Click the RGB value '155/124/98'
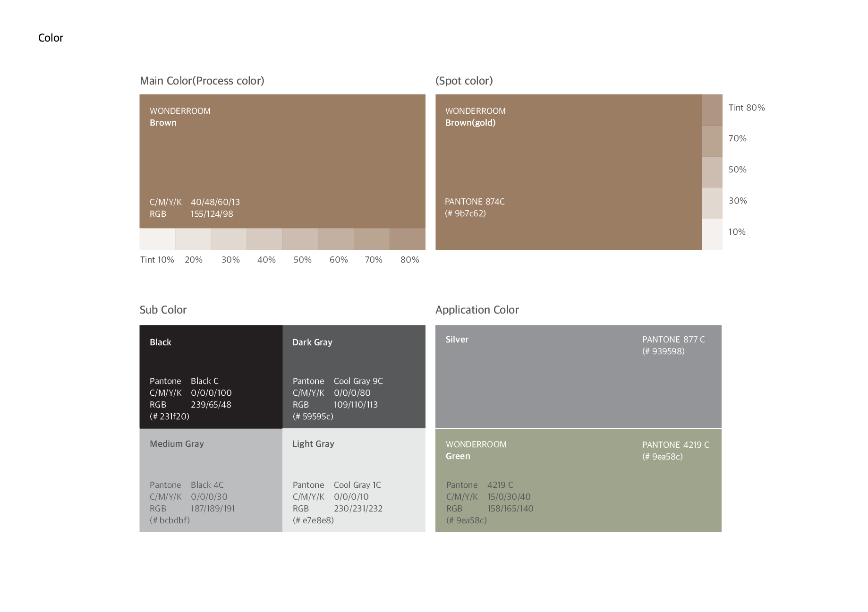The height and width of the screenshot is (612, 868). coord(212,214)
